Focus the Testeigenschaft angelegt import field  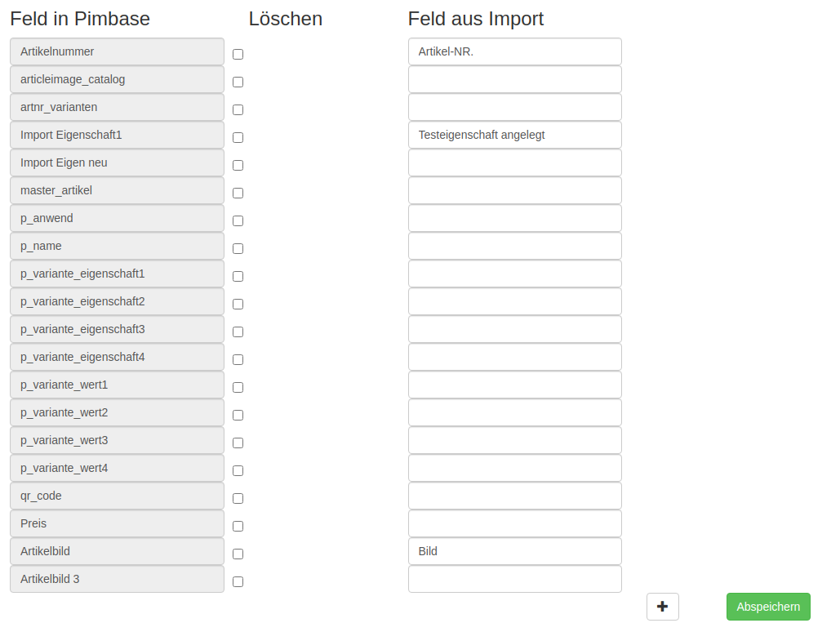click(514, 135)
